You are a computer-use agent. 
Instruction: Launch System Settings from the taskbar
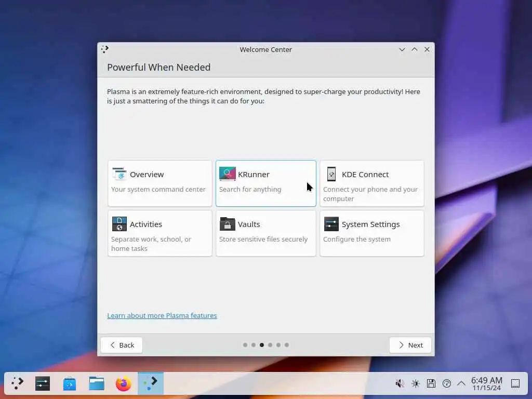(x=43, y=383)
